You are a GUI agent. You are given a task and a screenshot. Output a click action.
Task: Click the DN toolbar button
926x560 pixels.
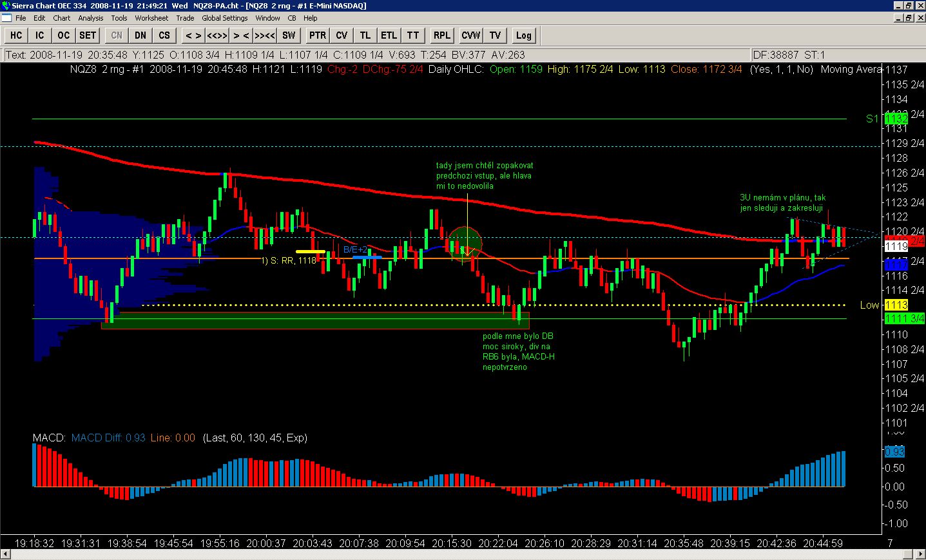point(140,35)
